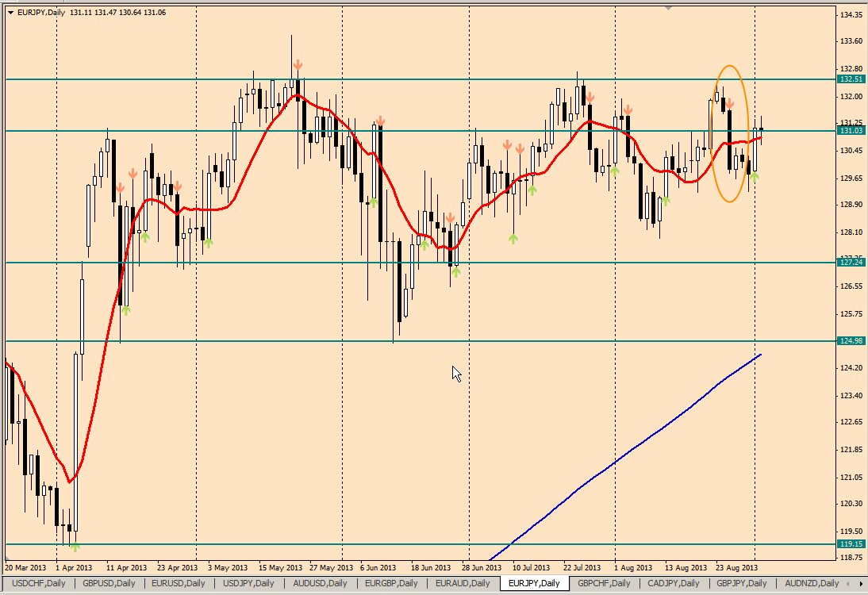
Task: Click the 18.75 value at the bottom of the price axis
Action: (x=851, y=558)
